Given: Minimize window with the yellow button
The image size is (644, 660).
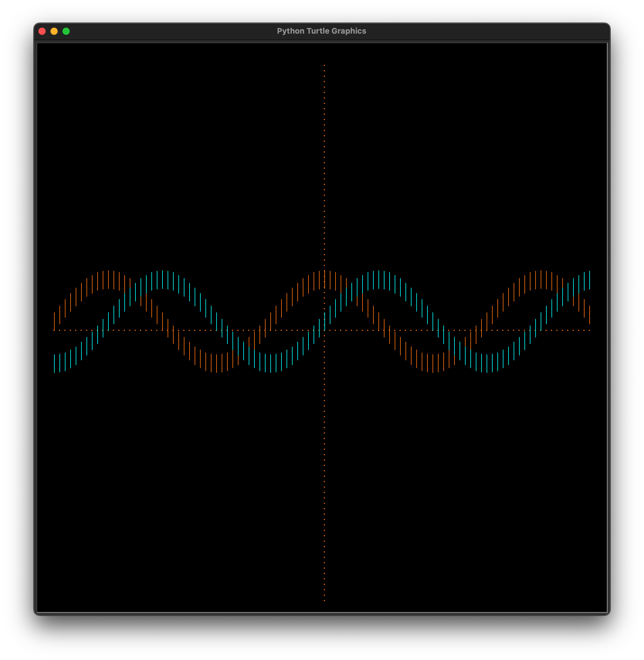Looking at the screenshot, I should 54,31.
